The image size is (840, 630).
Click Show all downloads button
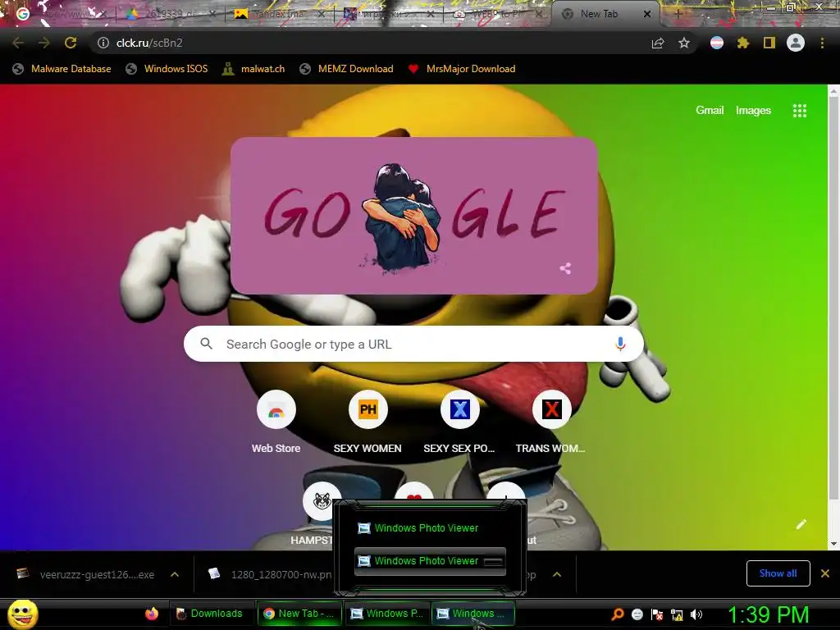pyautogui.click(x=778, y=573)
